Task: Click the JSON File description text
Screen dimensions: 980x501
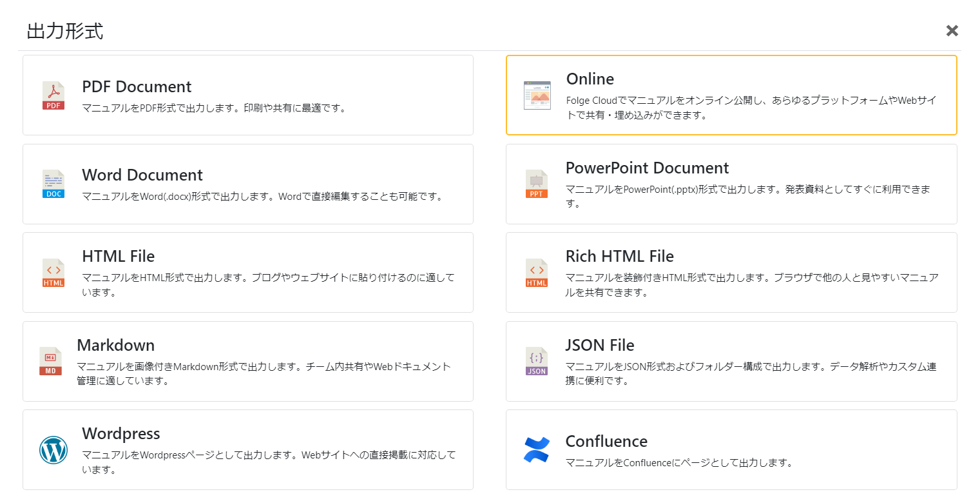Action: point(751,373)
